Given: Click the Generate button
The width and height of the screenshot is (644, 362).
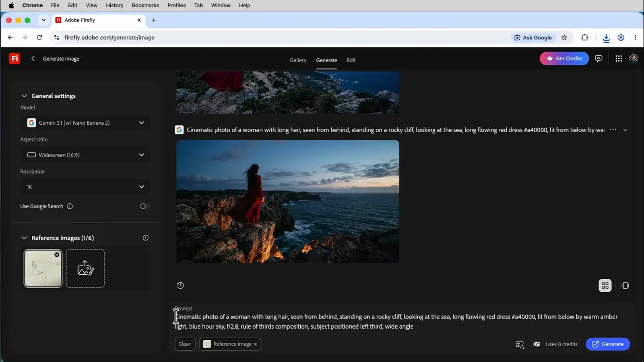Looking at the screenshot, I should [x=608, y=344].
